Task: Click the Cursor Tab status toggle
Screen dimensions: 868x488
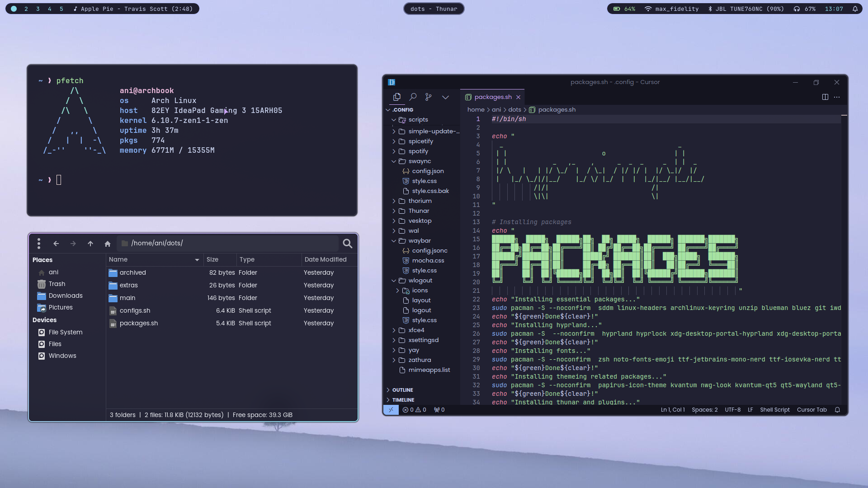Action: click(x=811, y=410)
